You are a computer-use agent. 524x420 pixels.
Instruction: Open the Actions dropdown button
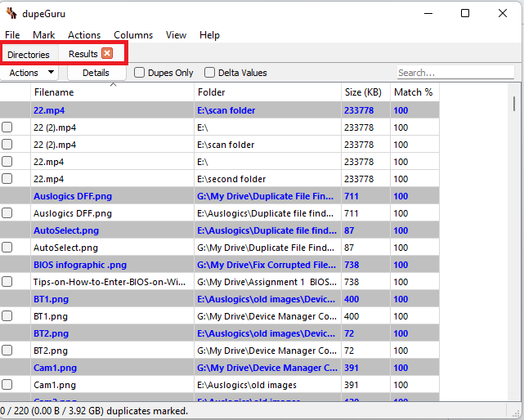pos(32,73)
